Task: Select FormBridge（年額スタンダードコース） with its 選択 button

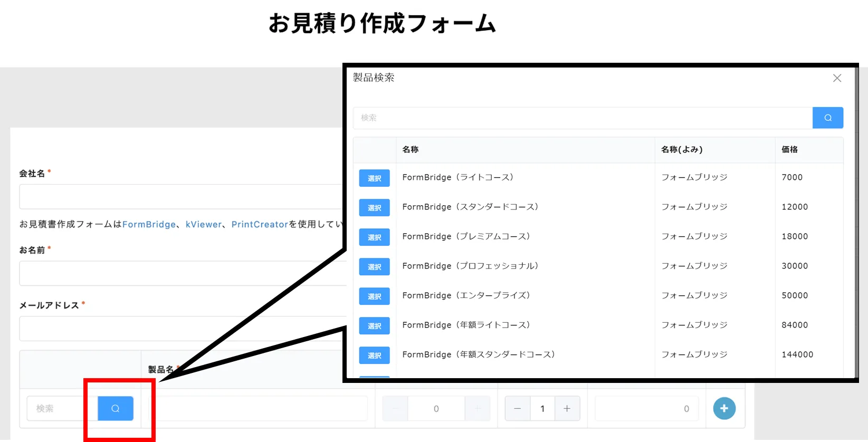Action: click(x=375, y=355)
